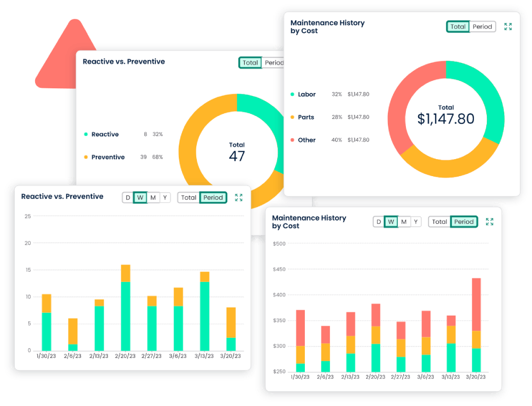Switch top Maintenance History chart to Period view
532x406 pixels.
(x=481, y=26)
